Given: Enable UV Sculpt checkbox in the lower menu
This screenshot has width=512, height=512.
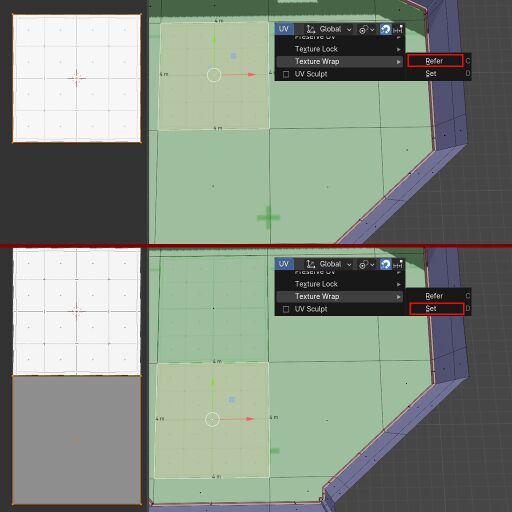Looking at the screenshot, I should coord(286,309).
